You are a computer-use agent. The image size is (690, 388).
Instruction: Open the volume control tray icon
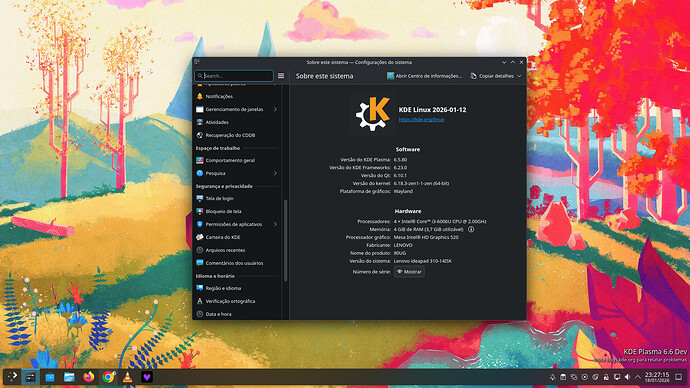coord(628,377)
